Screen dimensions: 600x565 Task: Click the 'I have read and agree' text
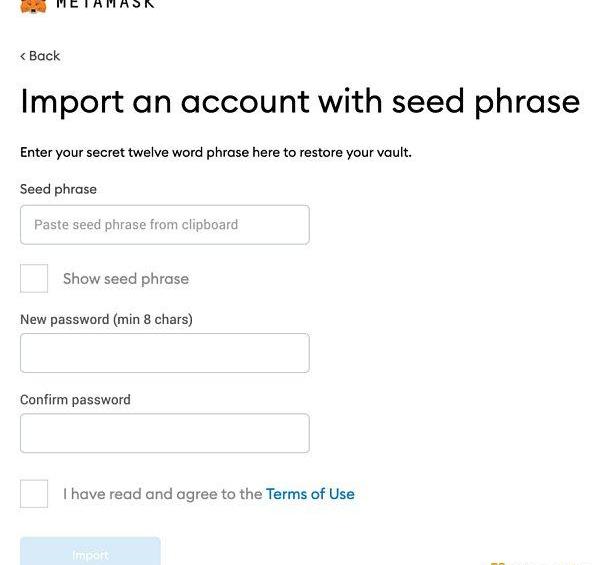pyautogui.click(x=162, y=494)
